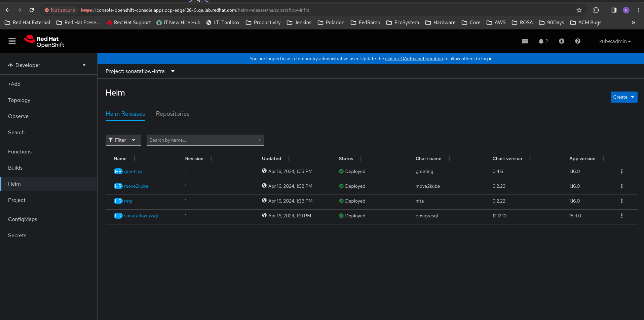Click the browser address bar URL
The height and width of the screenshot is (320, 644).
195,10
